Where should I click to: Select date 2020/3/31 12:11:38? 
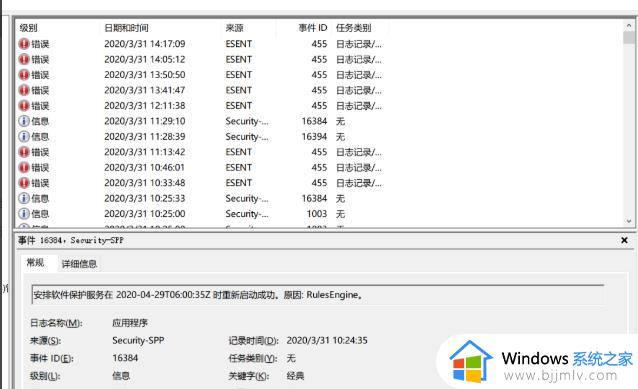(144, 105)
